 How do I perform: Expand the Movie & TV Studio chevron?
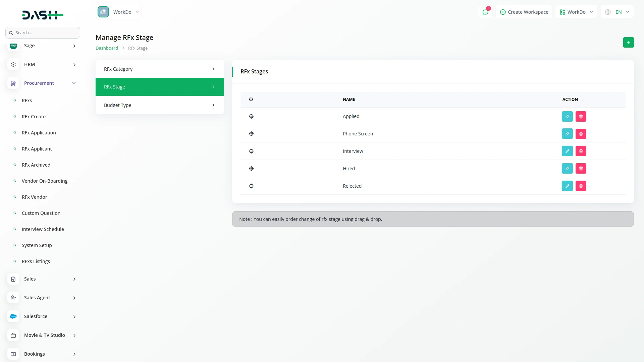74,336
